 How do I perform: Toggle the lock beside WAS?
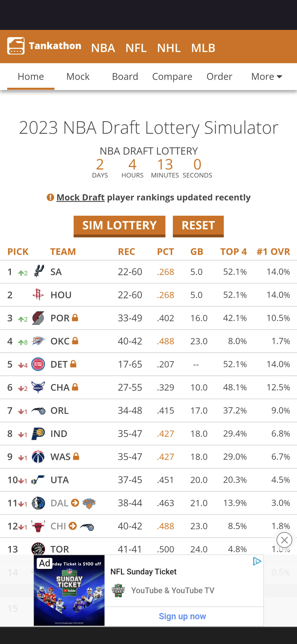[76, 456]
